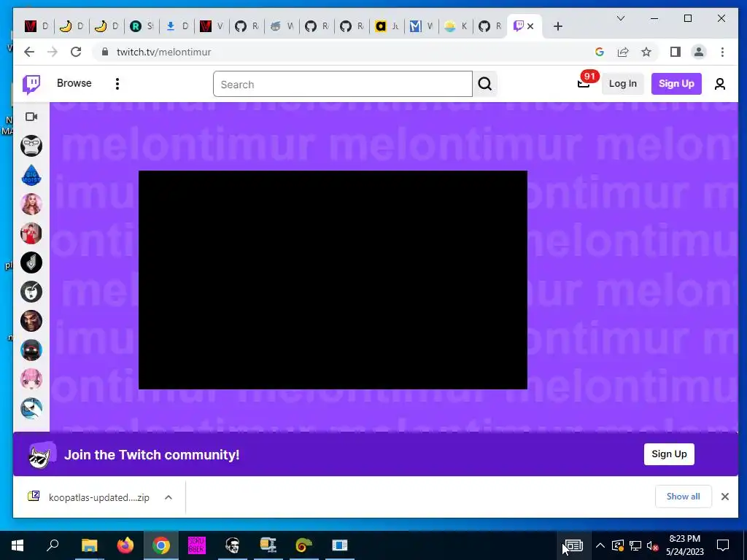Open the angry warrior face channel avatar
This screenshot has width=747, height=560.
(31, 321)
